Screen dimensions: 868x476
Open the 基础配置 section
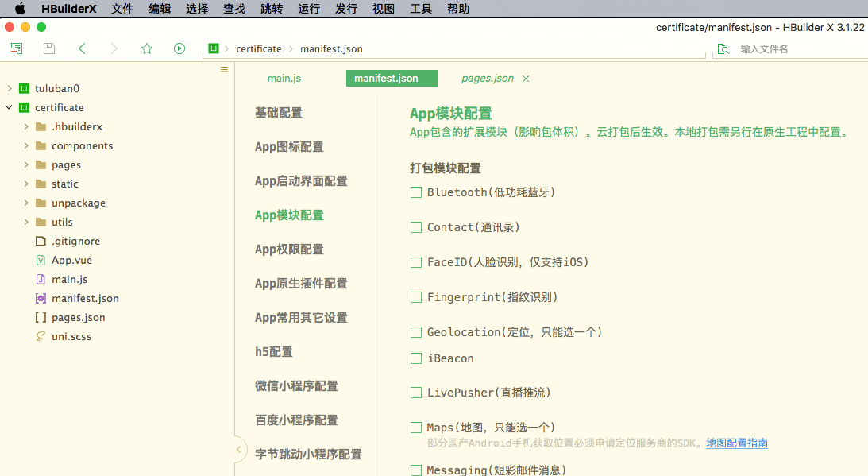click(x=279, y=113)
